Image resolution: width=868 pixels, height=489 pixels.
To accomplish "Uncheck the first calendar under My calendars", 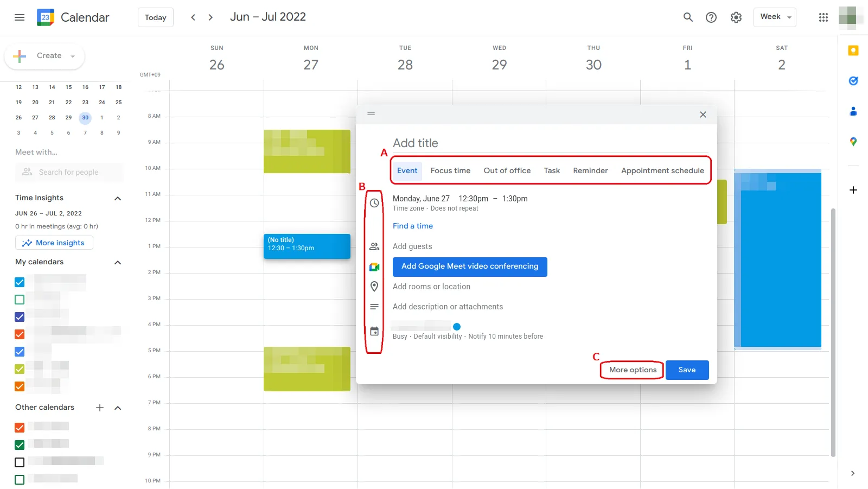I will click(19, 282).
